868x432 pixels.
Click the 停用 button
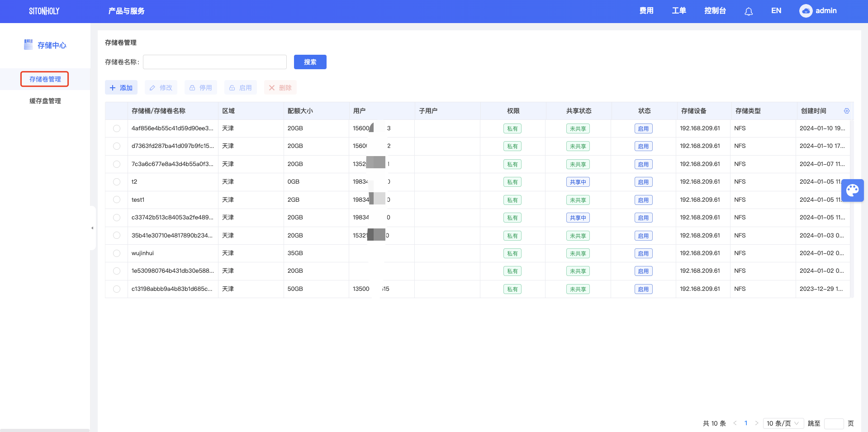[x=201, y=88]
